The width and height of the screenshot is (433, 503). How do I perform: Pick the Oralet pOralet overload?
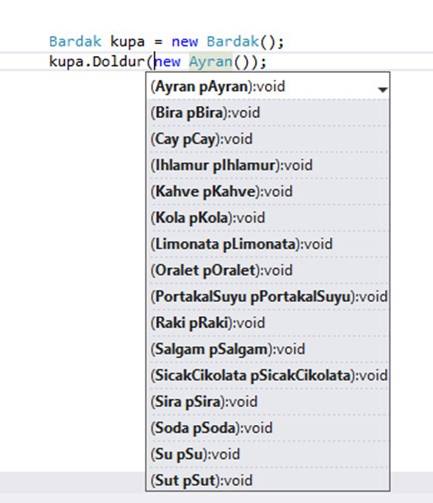click(x=268, y=271)
